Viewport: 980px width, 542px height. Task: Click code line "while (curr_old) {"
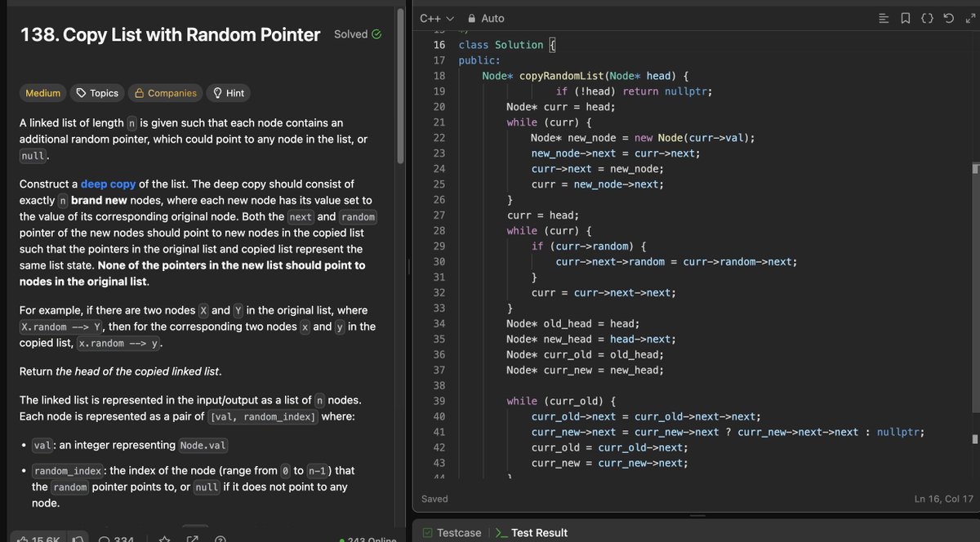tap(561, 402)
